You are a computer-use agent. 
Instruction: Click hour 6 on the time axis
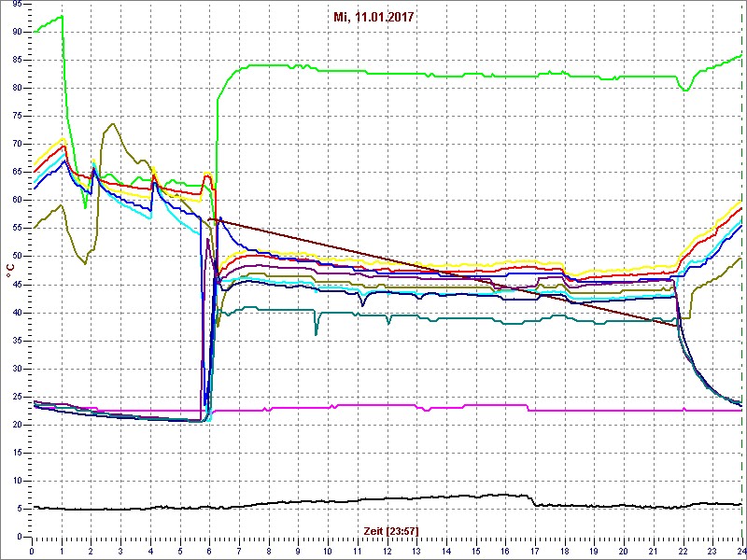(x=209, y=551)
